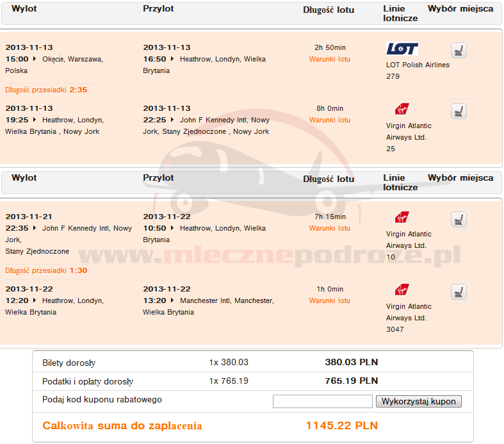The image size is (504, 444).
Task: View Warunki lotu for the 7h 15min flight
Action: coord(329,228)
